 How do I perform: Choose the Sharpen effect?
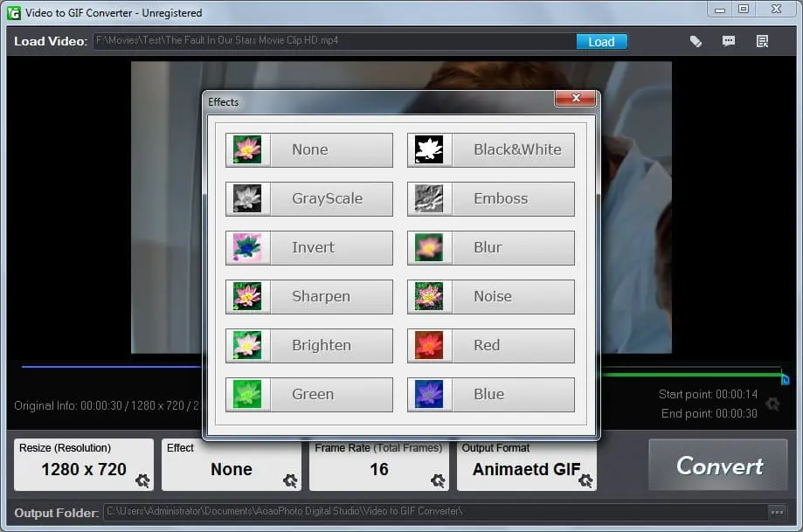[308, 296]
